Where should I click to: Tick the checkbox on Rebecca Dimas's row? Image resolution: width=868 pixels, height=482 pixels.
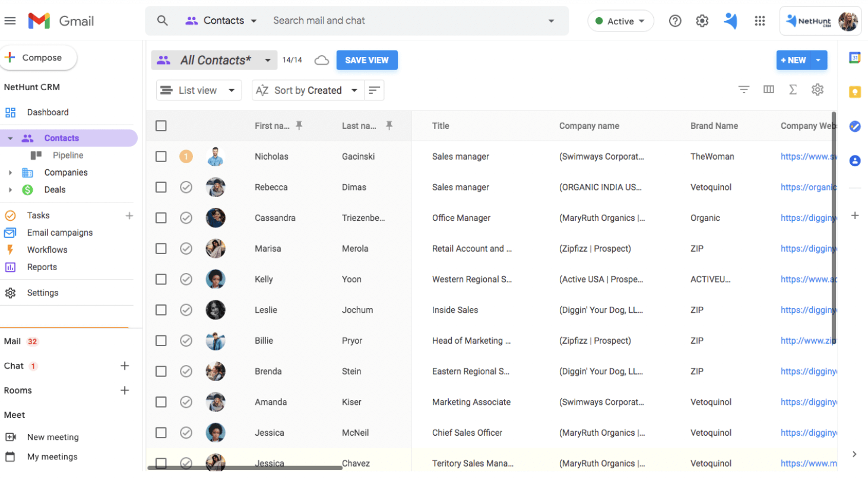(x=161, y=187)
